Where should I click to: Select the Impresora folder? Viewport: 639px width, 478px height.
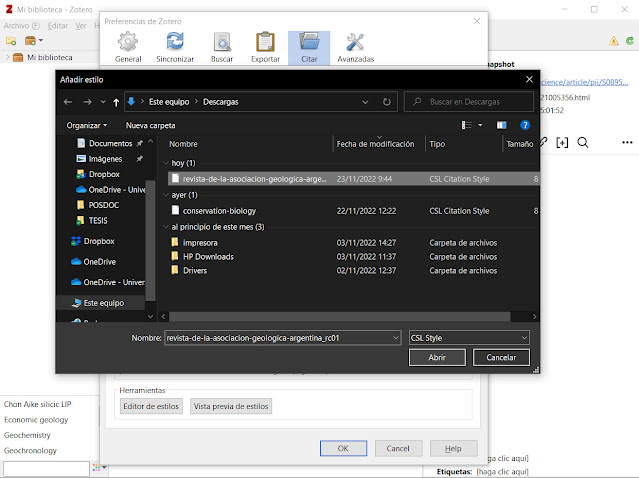(x=353, y=243)
